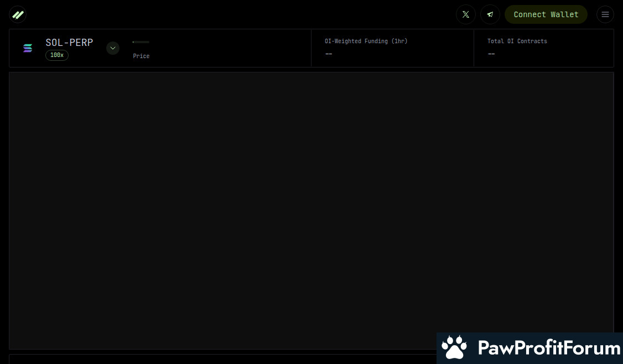Click the price loading bar

[141, 42]
